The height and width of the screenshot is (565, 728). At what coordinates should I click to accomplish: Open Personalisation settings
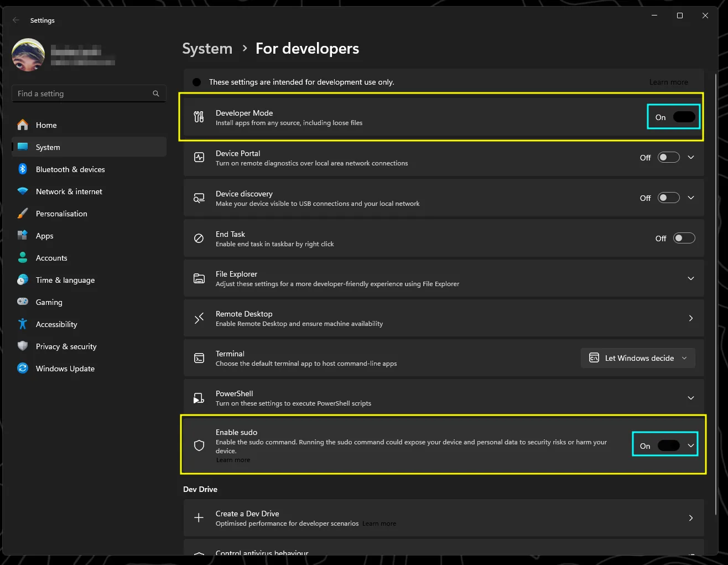tap(89, 214)
